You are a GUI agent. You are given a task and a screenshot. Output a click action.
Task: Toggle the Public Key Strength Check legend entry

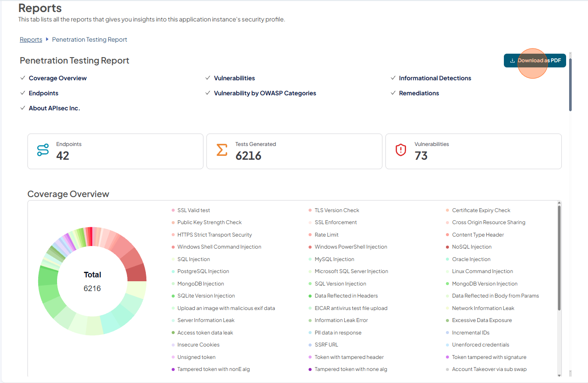point(206,222)
